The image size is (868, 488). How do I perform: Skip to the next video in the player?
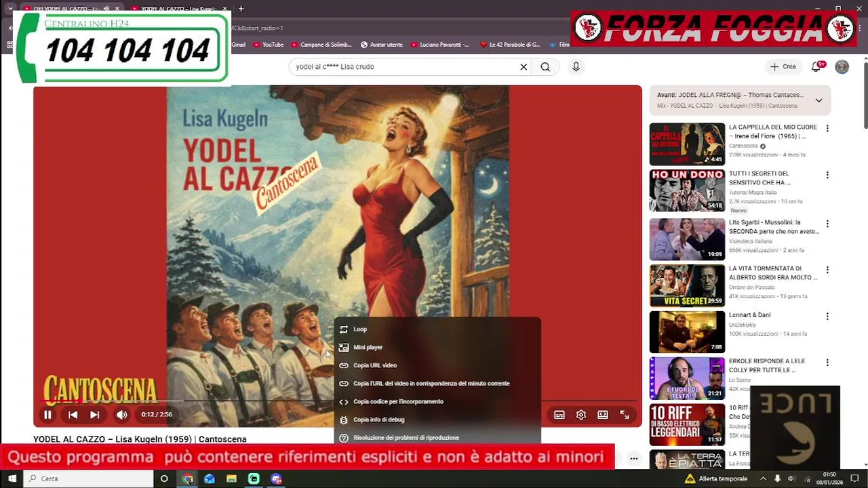[95, 415]
